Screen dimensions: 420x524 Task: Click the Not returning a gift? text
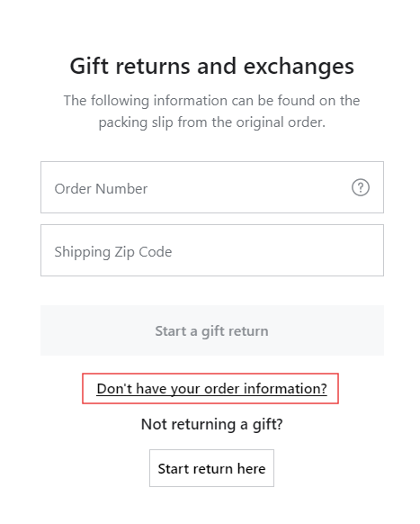pos(211,424)
